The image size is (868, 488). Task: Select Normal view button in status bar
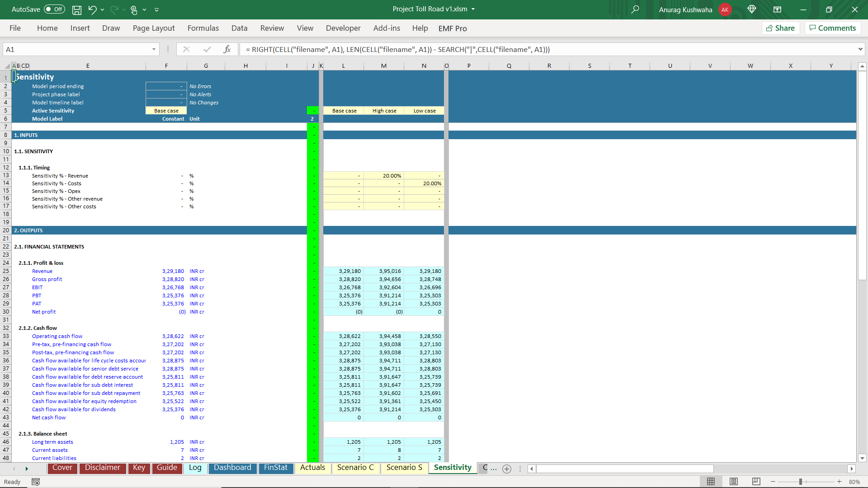coord(711,482)
